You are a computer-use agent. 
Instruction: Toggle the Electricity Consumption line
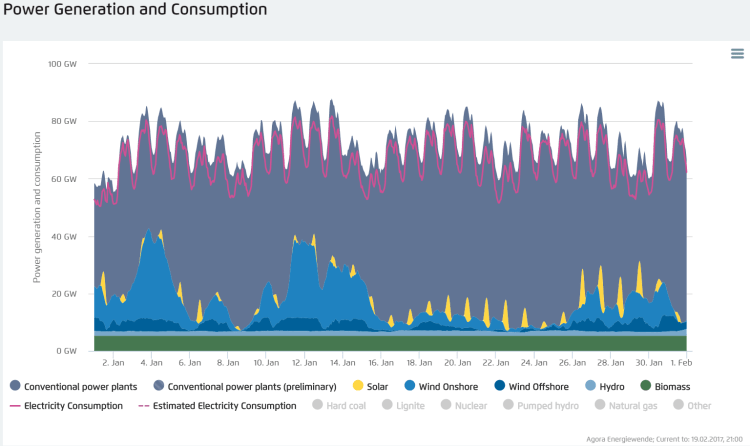(73, 406)
